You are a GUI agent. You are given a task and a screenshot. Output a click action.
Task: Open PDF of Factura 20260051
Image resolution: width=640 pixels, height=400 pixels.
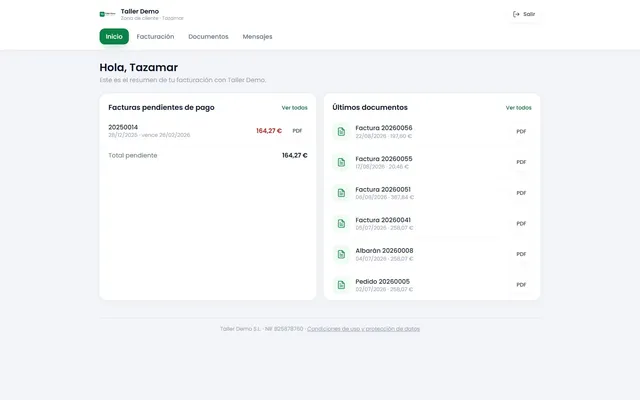point(521,193)
